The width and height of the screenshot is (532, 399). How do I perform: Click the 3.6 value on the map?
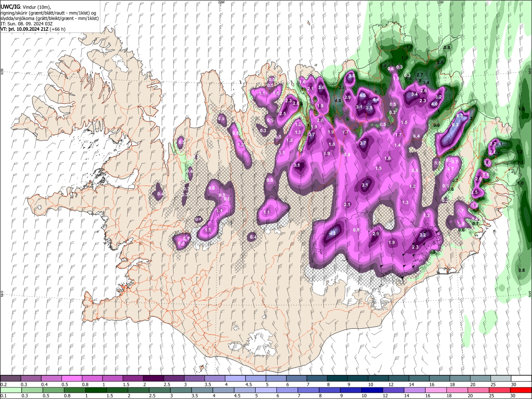tap(321, 88)
